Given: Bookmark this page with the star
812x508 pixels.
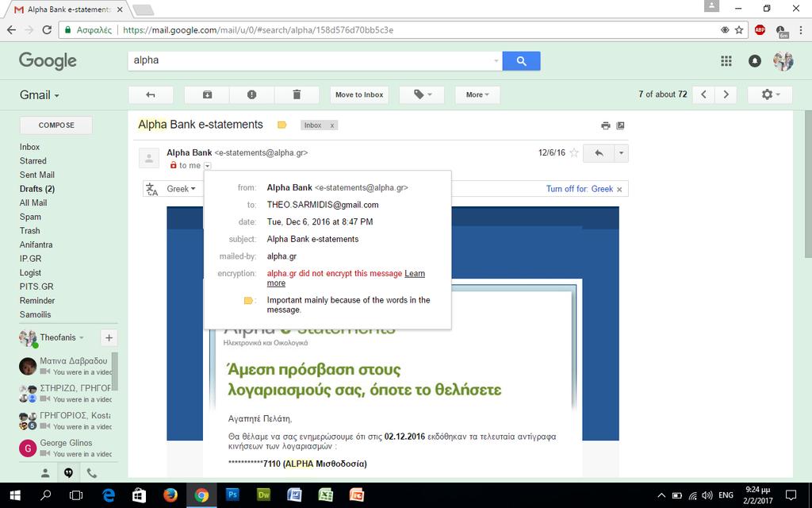Looking at the screenshot, I should point(739,30).
